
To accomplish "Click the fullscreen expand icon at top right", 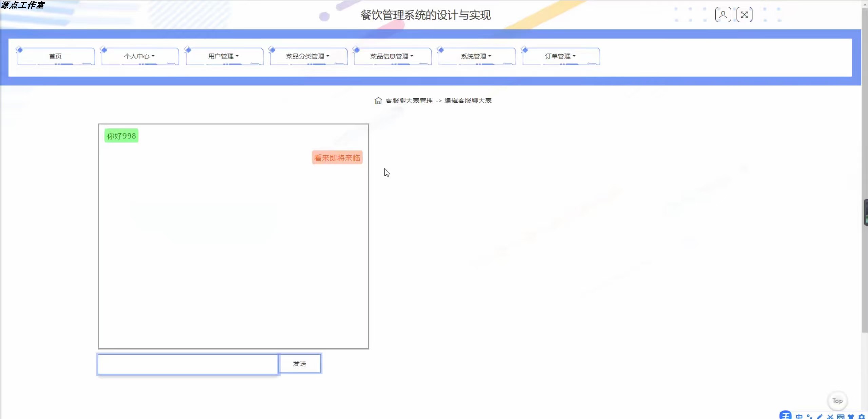I will 744,14.
